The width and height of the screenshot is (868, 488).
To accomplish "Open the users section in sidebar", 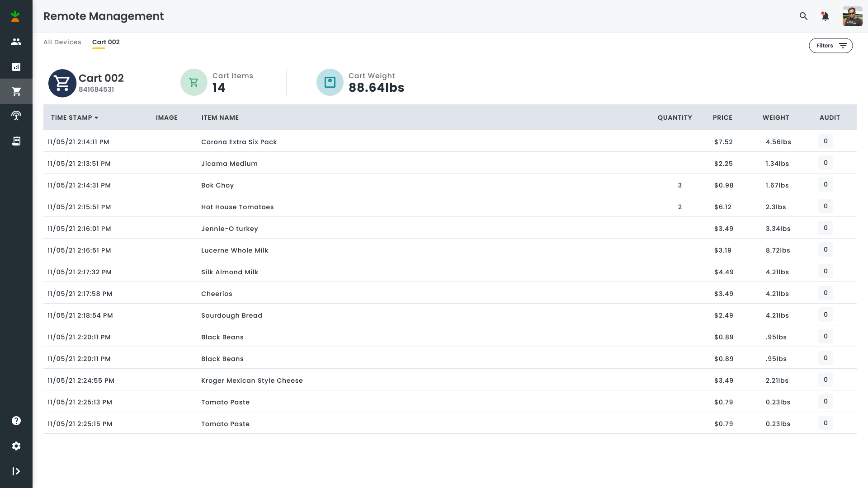I will [16, 42].
